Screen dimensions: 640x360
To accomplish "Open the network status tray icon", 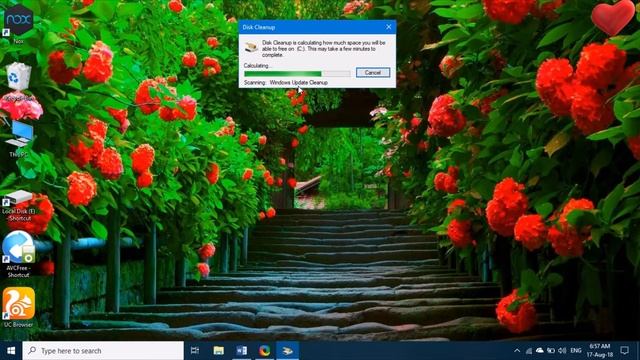I will point(529,351).
